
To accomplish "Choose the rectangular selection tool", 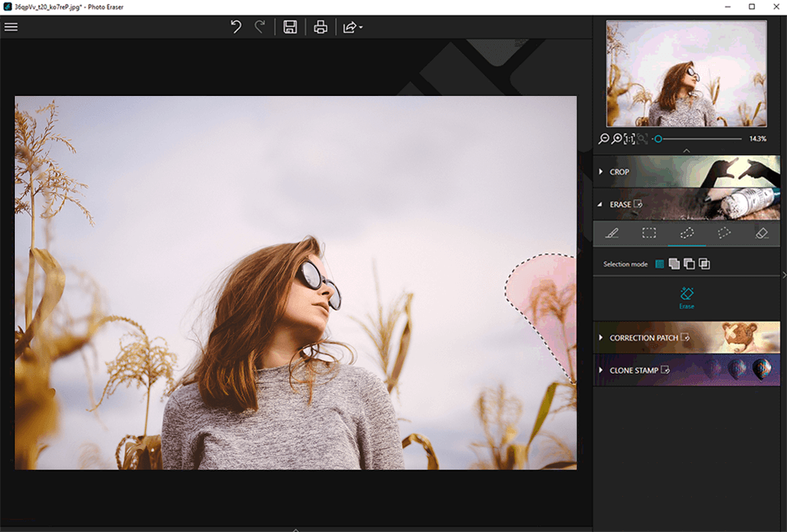I will pyautogui.click(x=649, y=233).
